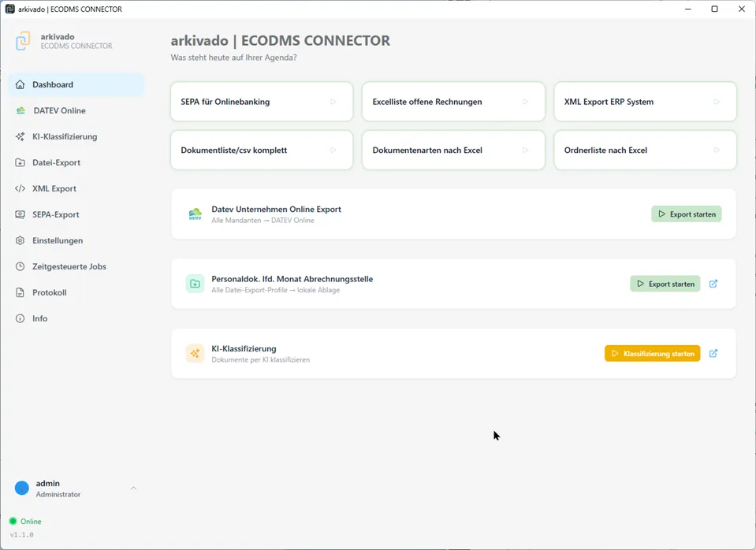Click the XML Export code brackets icon

point(20,188)
